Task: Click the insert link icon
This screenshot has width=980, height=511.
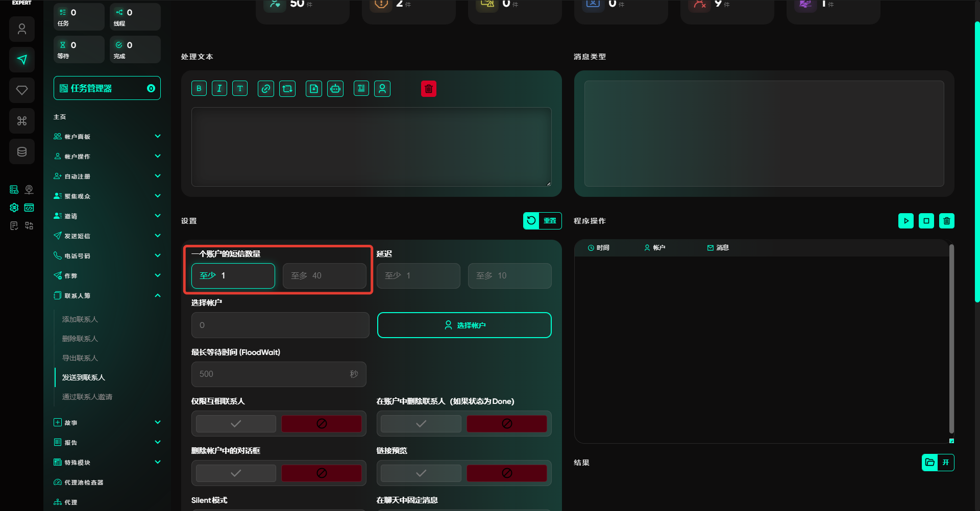Action: click(266, 89)
